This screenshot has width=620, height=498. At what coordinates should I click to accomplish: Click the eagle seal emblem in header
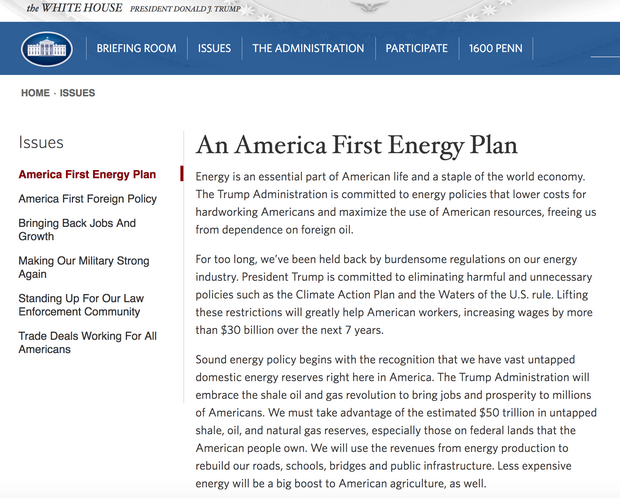tap(369, 6)
